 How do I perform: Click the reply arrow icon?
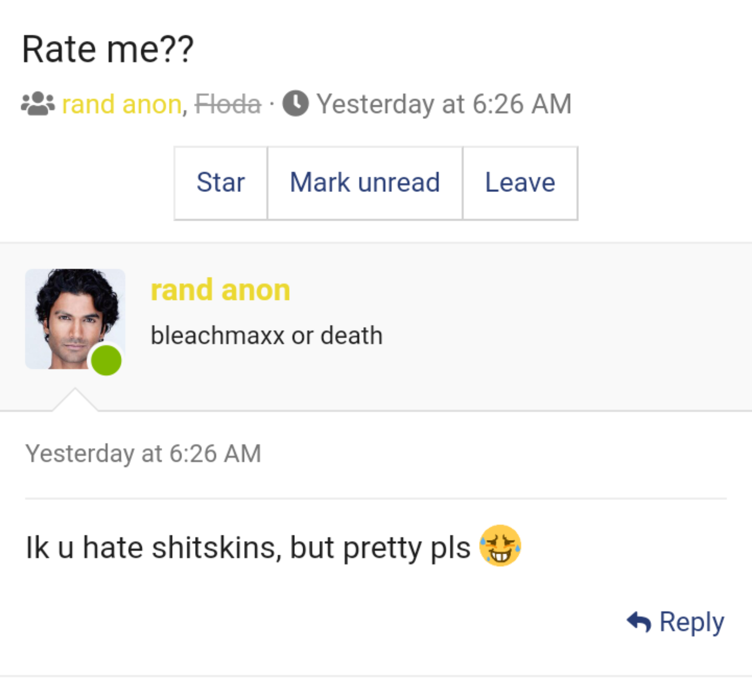point(639,622)
